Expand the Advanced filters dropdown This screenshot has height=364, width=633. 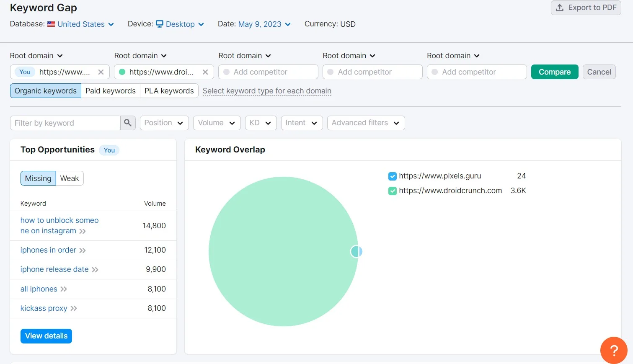(365, 123)
